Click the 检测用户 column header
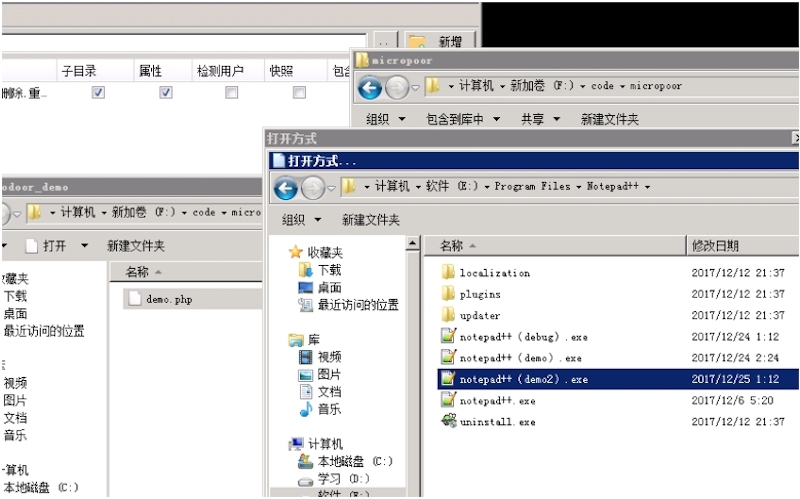Screen dimensions: 800x499 point(228,70)
